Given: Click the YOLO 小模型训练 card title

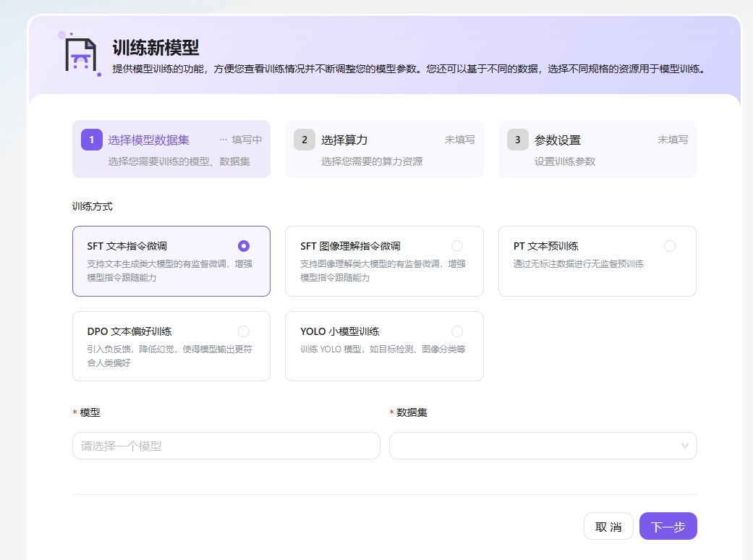Looking at the screenshot, I should pyautogui.click(x=340, y=331).
